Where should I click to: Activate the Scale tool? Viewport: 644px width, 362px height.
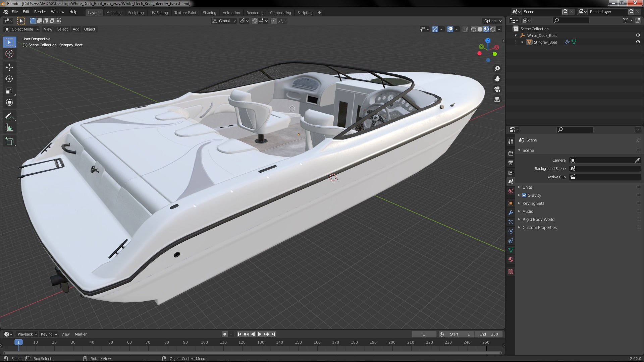pyautogui.click(x=9, y=91)
